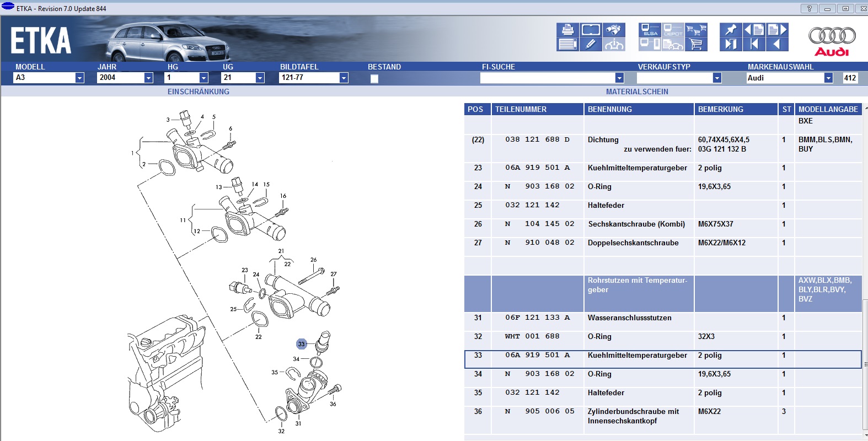Click the exit door icon
The height and width of the screenshot is (441, 868).
click(731, 45)
